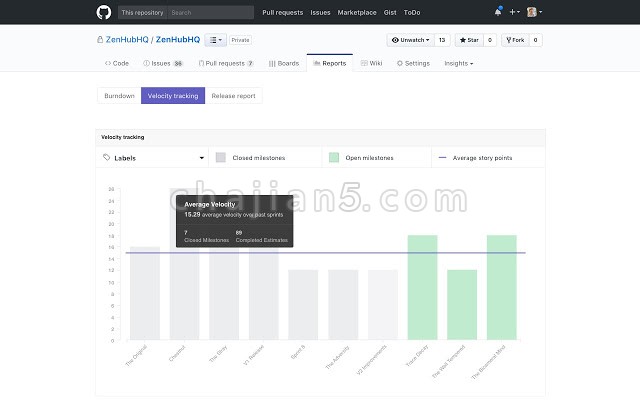The height and width of the screenshot is (400, 640).
Task: Star the repository
Action: click(469, 40)
